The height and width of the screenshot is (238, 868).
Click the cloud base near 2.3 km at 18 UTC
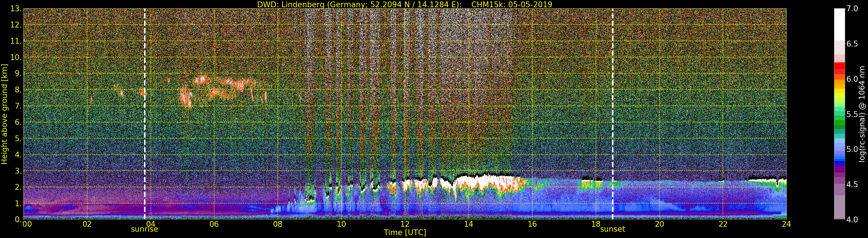tap(592, 181)
